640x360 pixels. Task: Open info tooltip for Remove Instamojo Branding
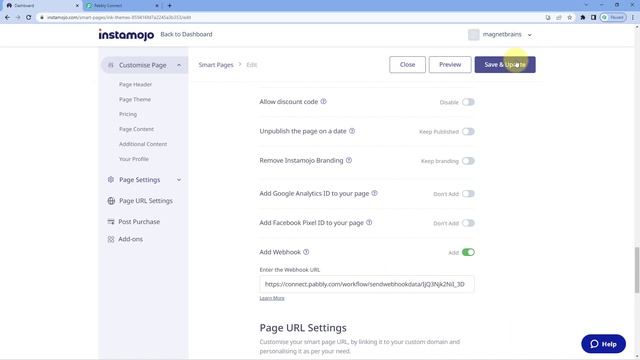point(349,160)
